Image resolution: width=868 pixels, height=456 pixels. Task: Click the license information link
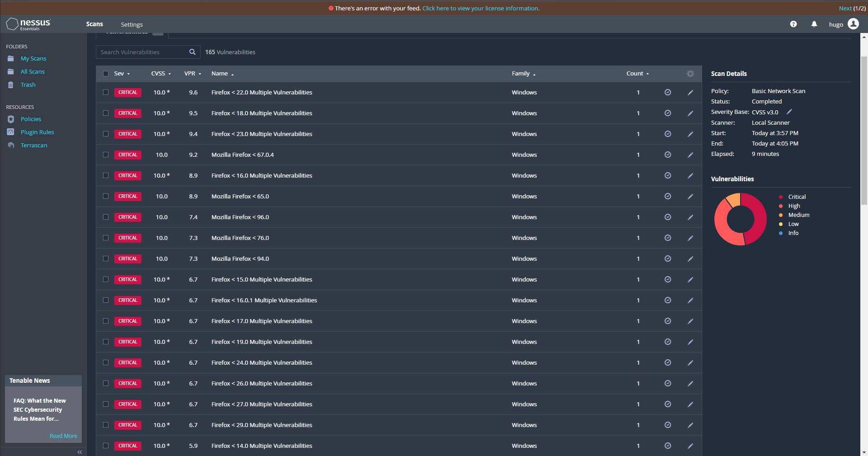(481, 8)
